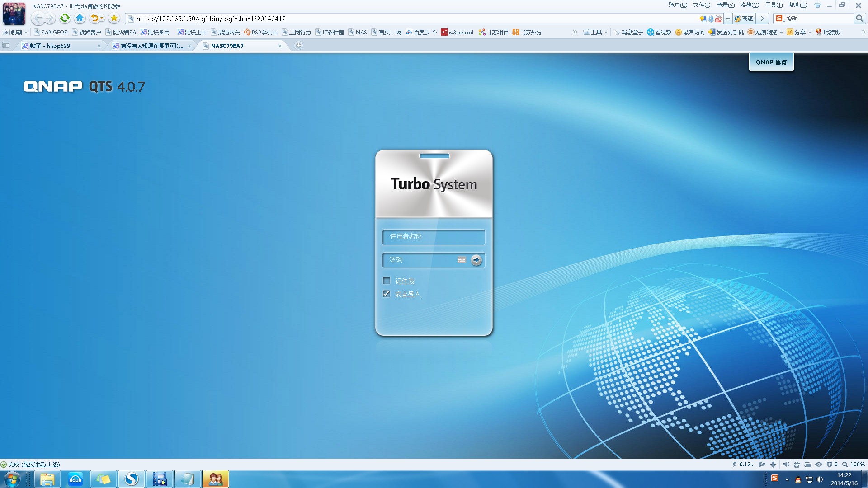Click the 高速 speed mode button

click(x=744, y=19)
